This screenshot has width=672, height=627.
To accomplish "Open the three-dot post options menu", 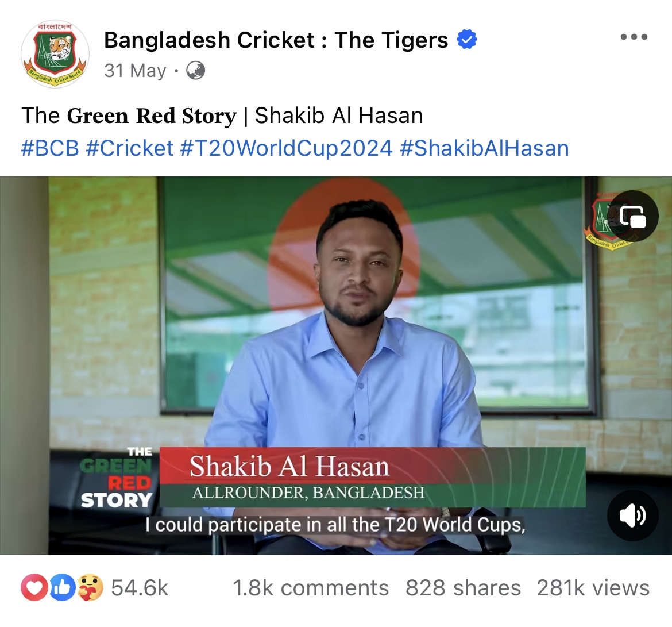I will pos(634,37).
